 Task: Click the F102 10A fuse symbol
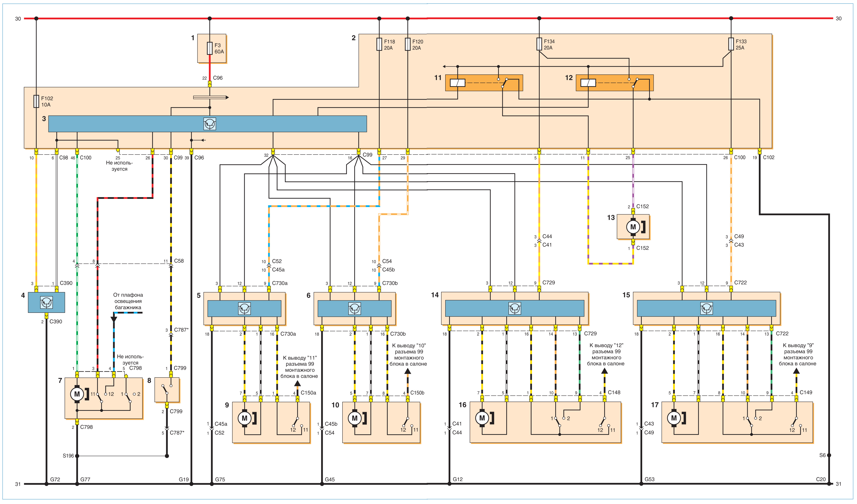pos(36,101)
